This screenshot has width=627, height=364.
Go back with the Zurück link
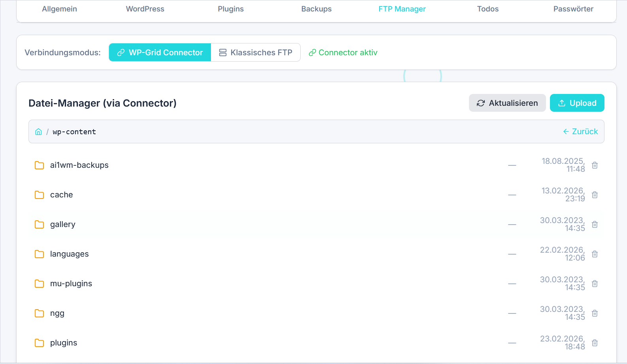pyautogui.click(x=580, y=131)
